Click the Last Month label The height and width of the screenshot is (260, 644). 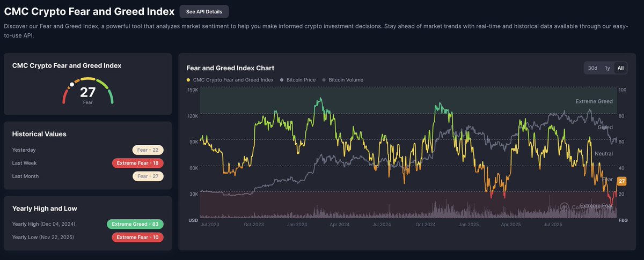(26, 176)
